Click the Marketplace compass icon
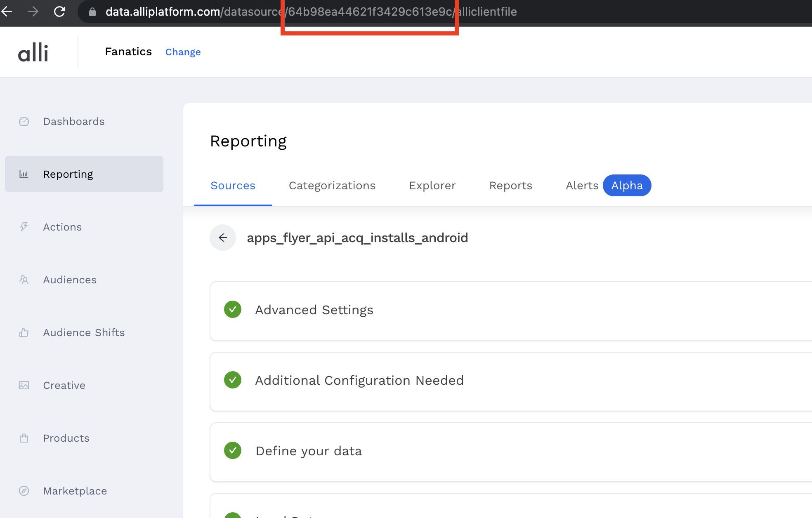This screenshot has height=518, width=812. pos(24,491)
